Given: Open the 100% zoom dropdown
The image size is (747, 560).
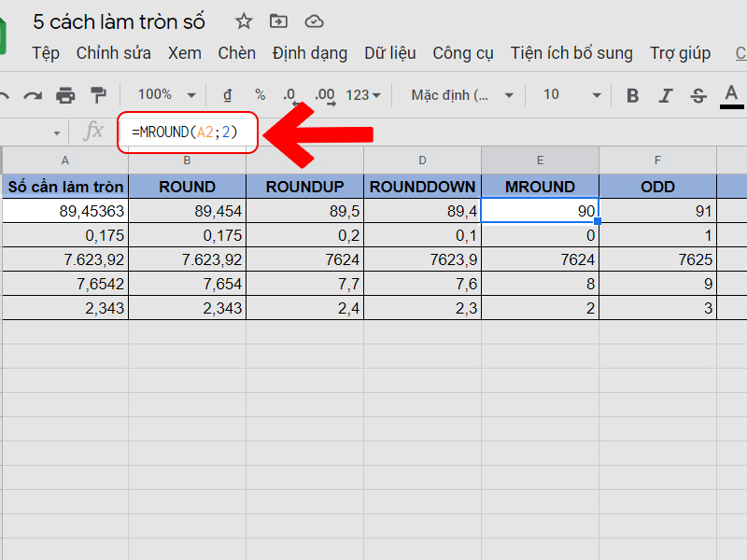Looking at the screenshot, I should pos(166,95).
